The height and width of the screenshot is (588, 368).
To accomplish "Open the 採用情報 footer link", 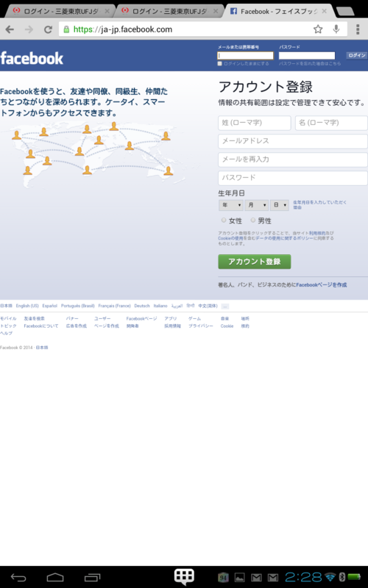I will [x=172, y=326].
